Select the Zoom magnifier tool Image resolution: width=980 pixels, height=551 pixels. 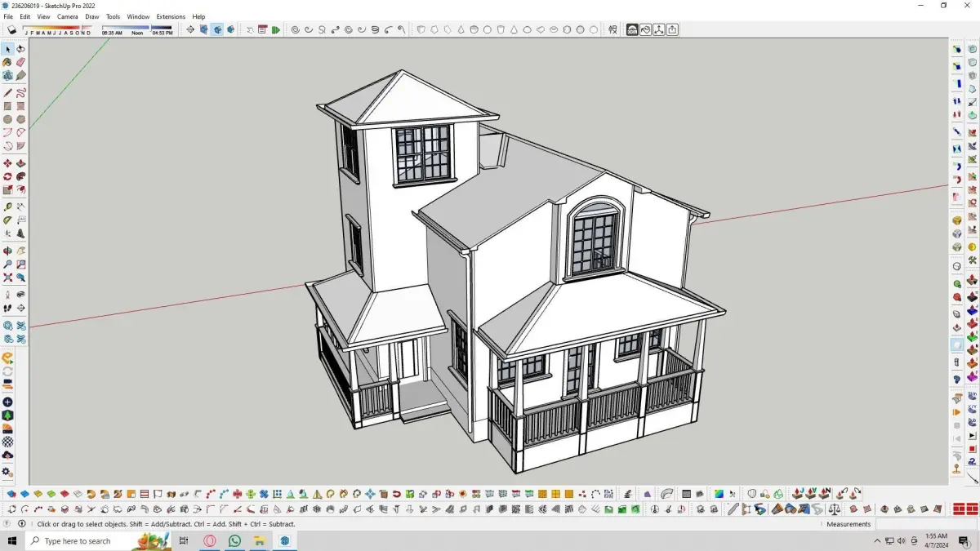(7, 264)
